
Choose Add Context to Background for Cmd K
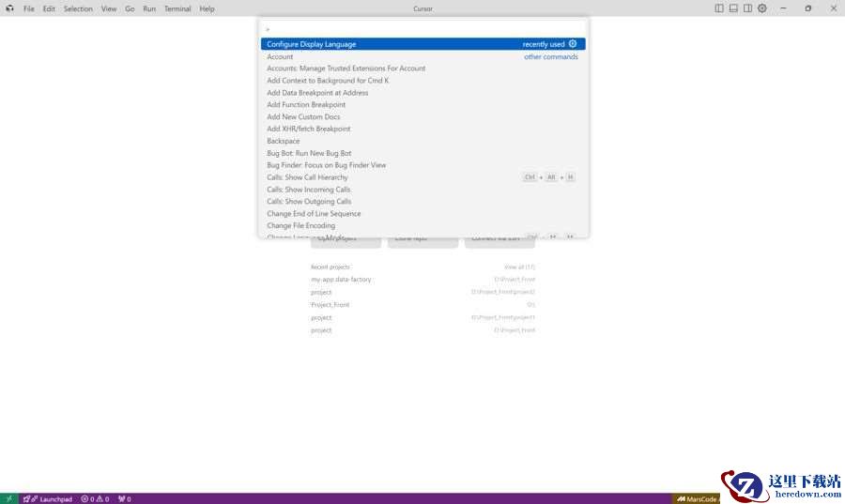(x=423, y=80)
